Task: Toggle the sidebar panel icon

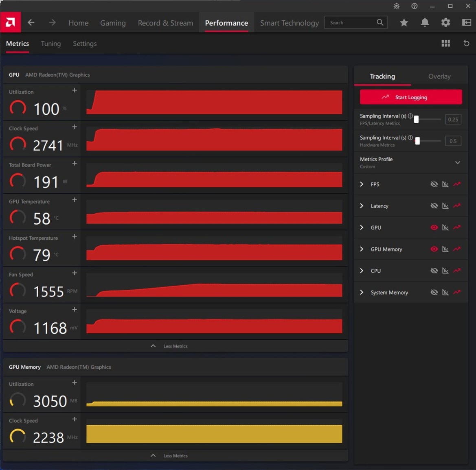Action: (466, 22)
